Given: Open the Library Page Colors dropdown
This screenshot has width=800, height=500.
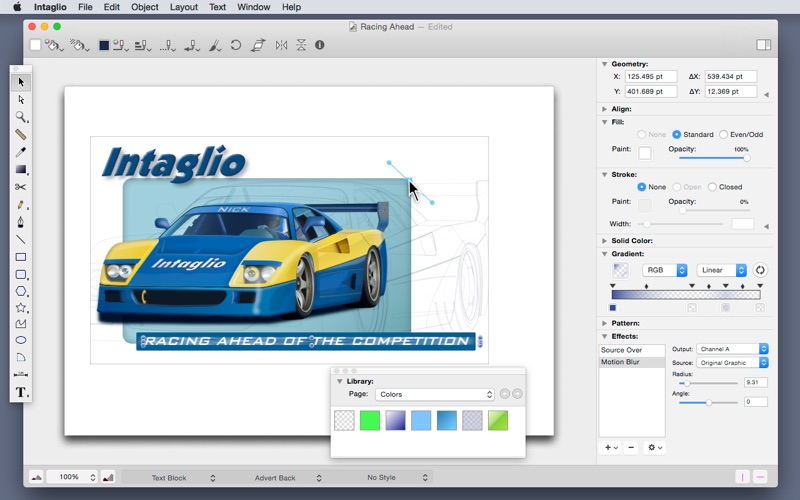Looking at the screenshot, I should coord(435,394).
